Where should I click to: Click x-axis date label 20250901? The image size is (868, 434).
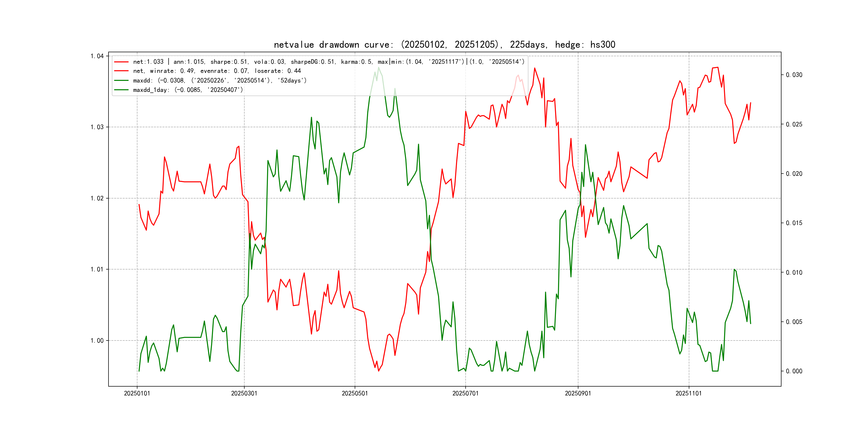578,393
